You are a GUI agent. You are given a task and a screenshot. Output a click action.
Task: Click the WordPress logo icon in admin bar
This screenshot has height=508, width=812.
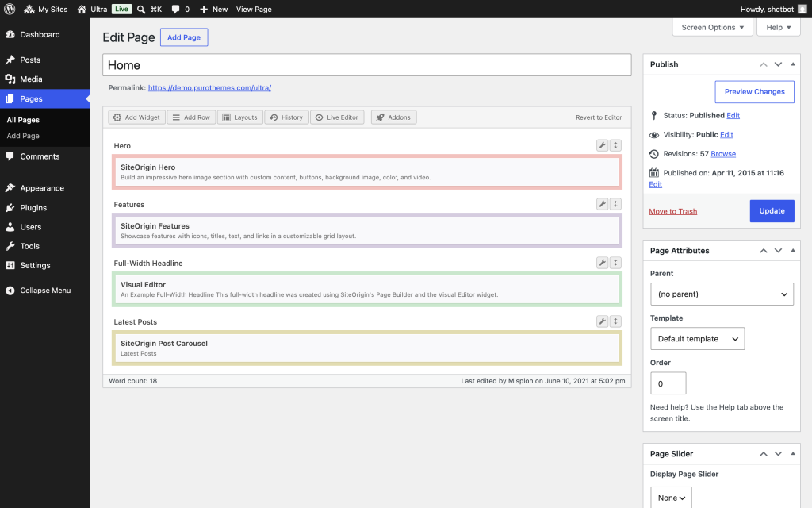10,9
